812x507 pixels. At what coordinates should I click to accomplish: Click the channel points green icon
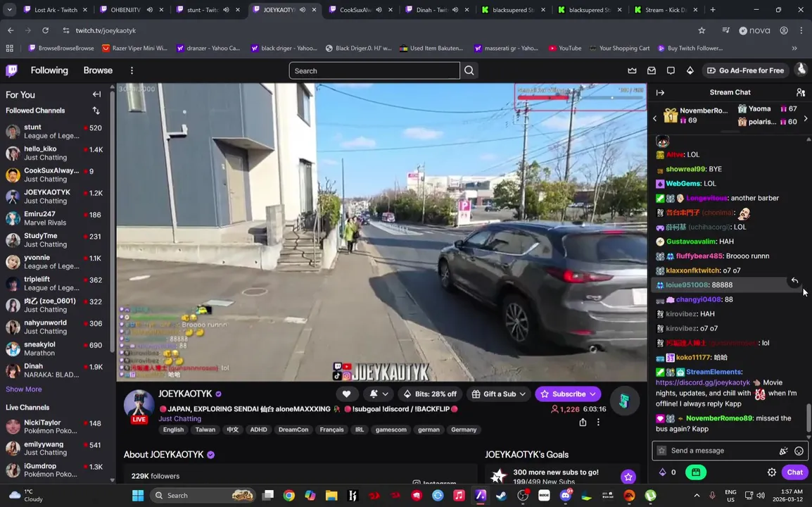pyautogui.click(x=695, y=472)
